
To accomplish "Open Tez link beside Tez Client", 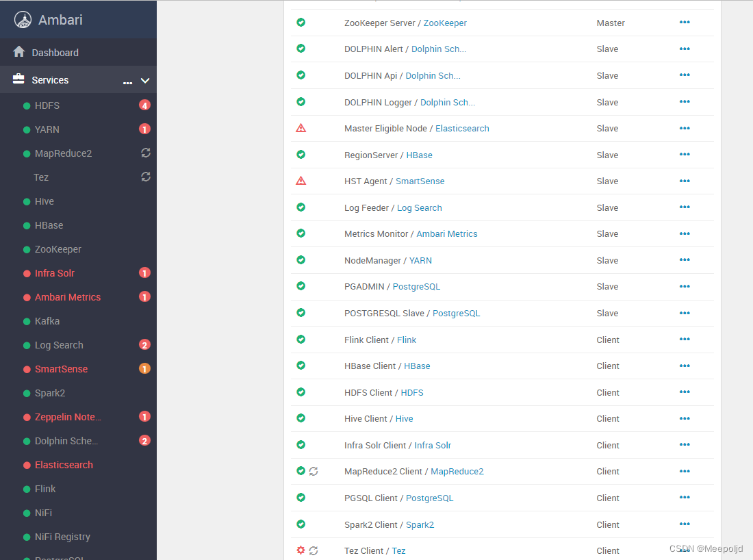I will pyautogui.click(x=398, y=551).
